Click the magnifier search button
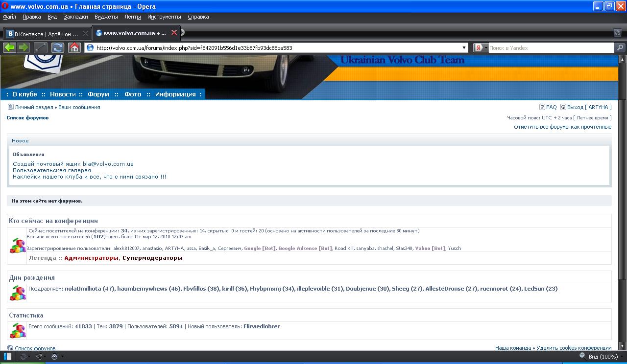Screen dimensions: 627x364 620,47
